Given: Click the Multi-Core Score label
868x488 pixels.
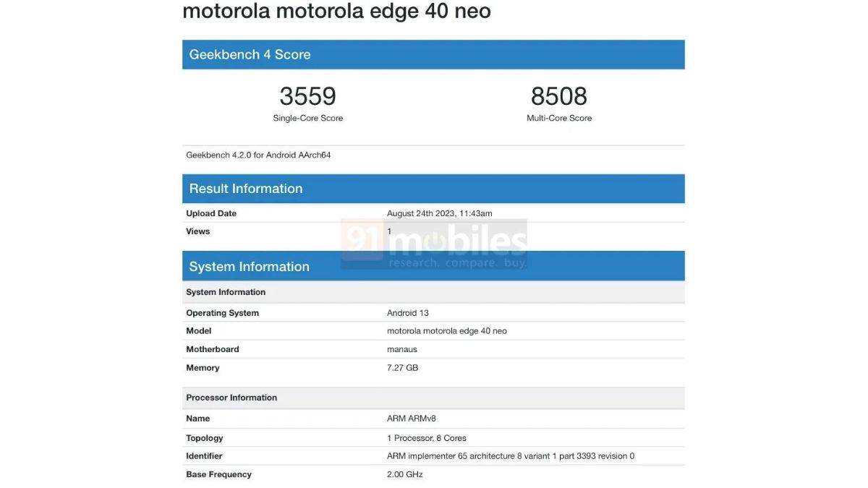Looking at the screenshot, I should 558,118.
